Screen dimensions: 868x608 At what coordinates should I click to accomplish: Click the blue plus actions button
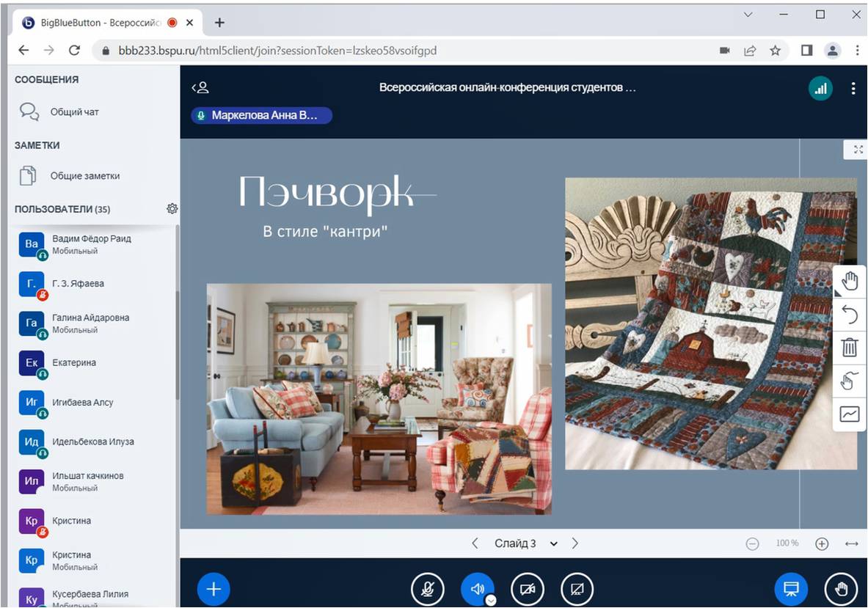pyautogui.click(x=214, y=589)
